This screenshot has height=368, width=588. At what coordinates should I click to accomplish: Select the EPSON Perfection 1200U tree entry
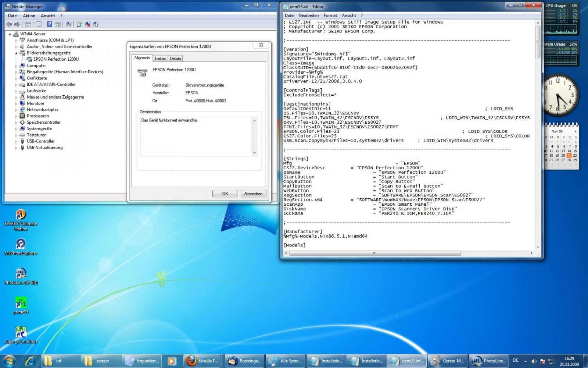pos(56,59)
